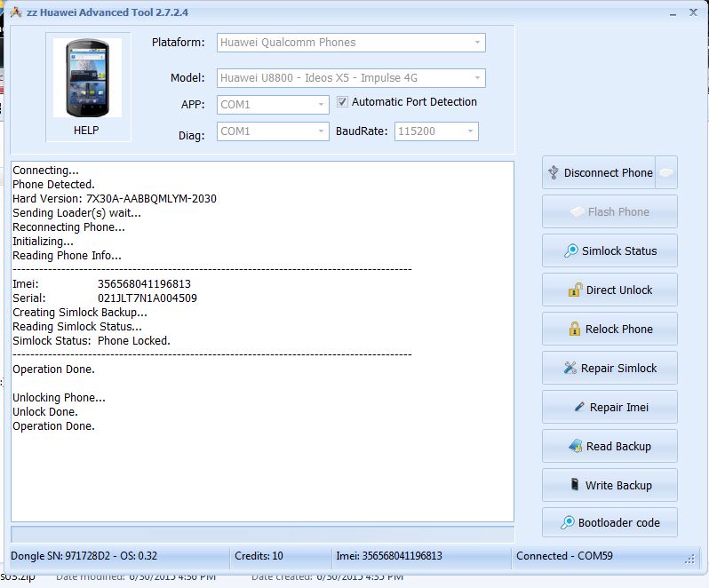Click the Hard Version log line
The width and height of the screenshot is (709, 588).
pos(115,199)
